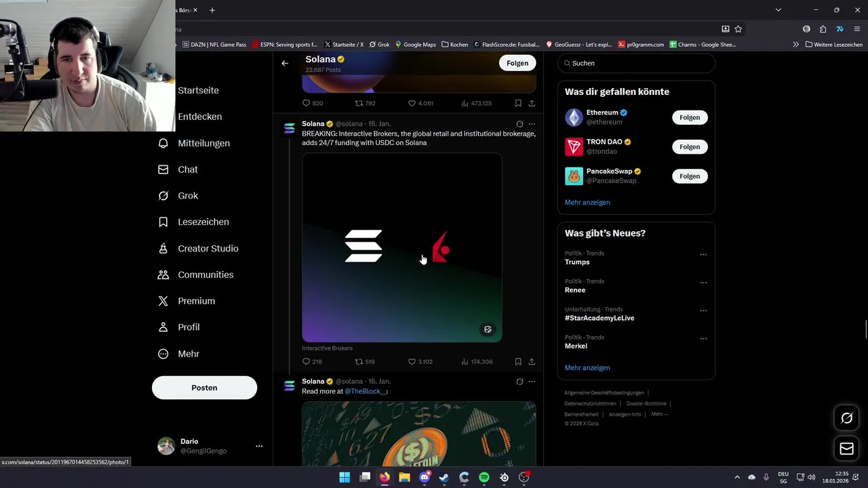This screenshot has height=488, width=868.
Task: Like the post with 4.061 likes
Action: pyautogui.click(x=412, y=103)
